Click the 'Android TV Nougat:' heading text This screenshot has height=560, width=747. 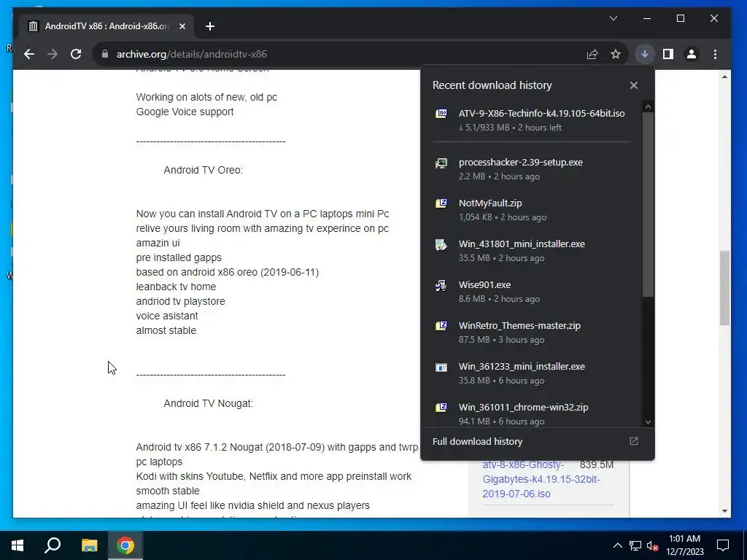pyautogui.click(x=208, y=403)
